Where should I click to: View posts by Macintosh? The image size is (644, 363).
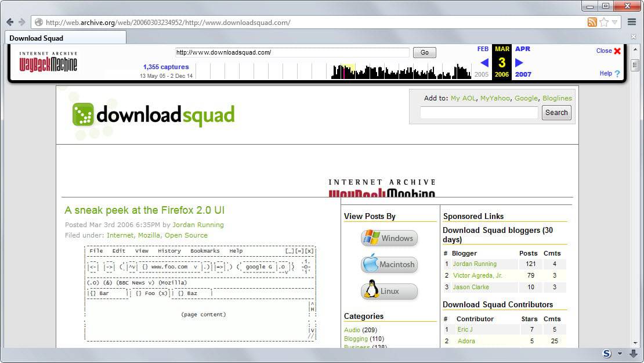pos(389,264)
